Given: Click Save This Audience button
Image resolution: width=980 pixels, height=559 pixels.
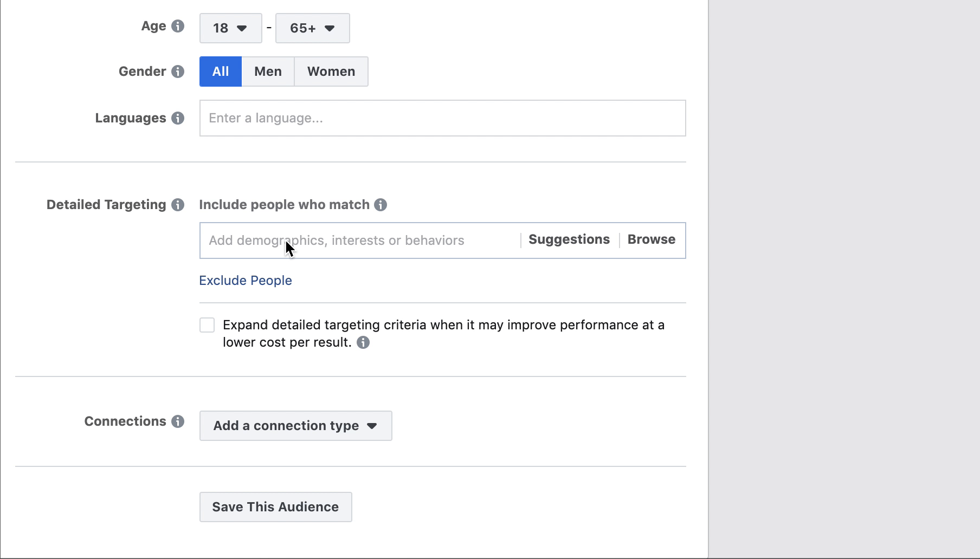Looking at the screenshot, I should point(275,507).
